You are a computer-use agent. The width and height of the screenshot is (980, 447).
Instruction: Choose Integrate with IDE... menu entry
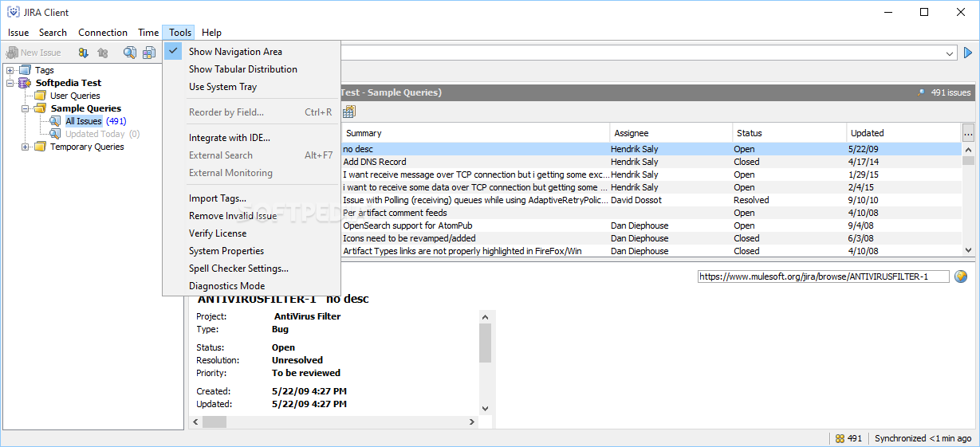point(252,138)
